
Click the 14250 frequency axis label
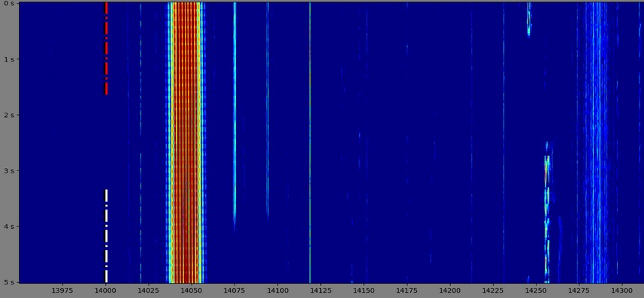click(x=536, y=291)
